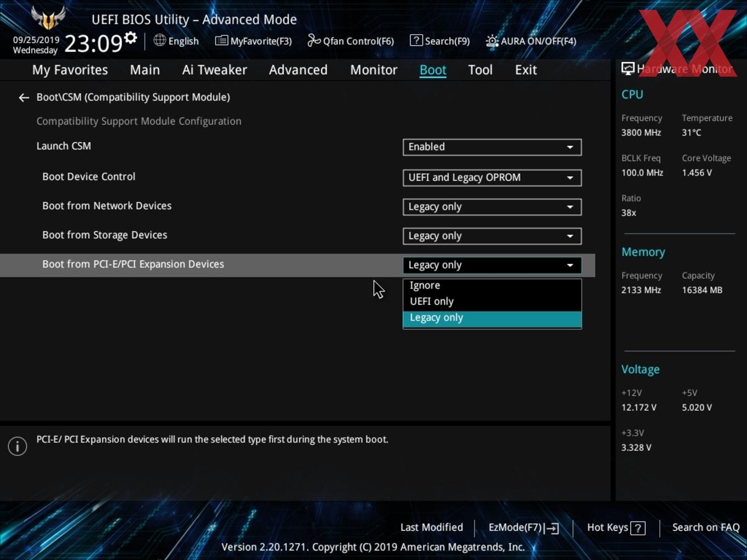Click the Compatibility Support Module Configuration heading

[139, 121]
